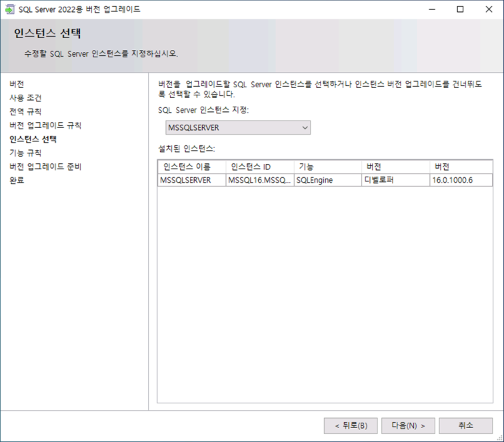Click the 인스턴스 ID column header
This screenshot has width=504, height=442.
(x=260, y=167)
